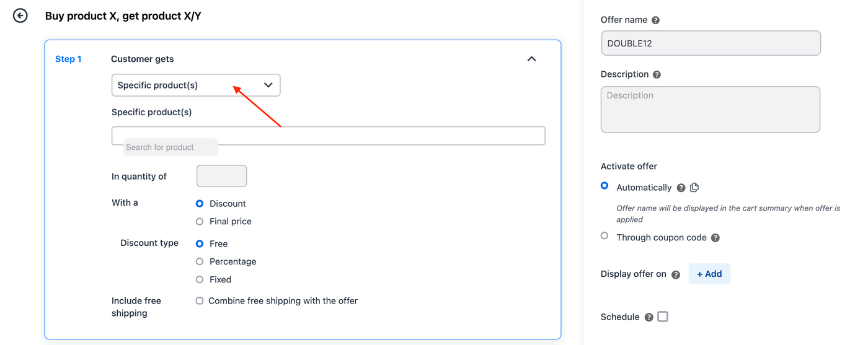This screenshot has height=345, width=868.
Task: Select Through coupon code activation
Action: click(x=604, y=236)
